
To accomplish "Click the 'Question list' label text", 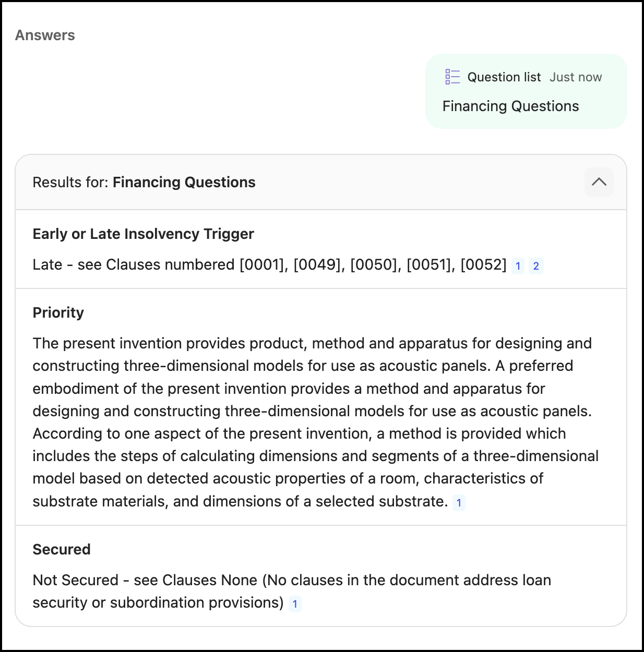I will [504, 77].
